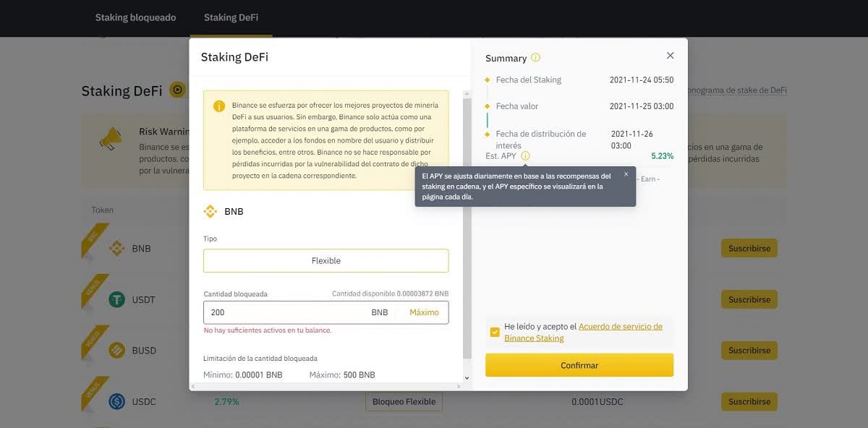Click the 2.79% USDC rate
The image size is (868, 428).
226,401
